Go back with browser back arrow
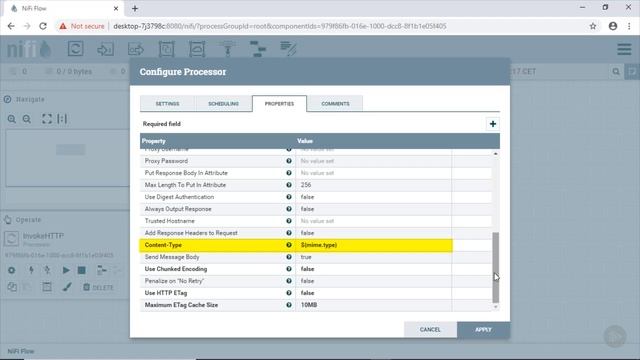The height and width of the screenshot is (360, 640). 11,26
